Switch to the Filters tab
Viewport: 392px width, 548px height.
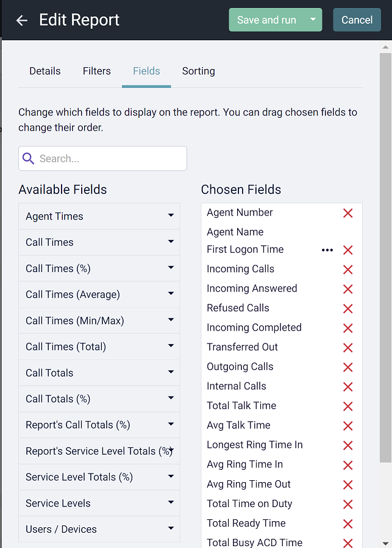point(96,71)
